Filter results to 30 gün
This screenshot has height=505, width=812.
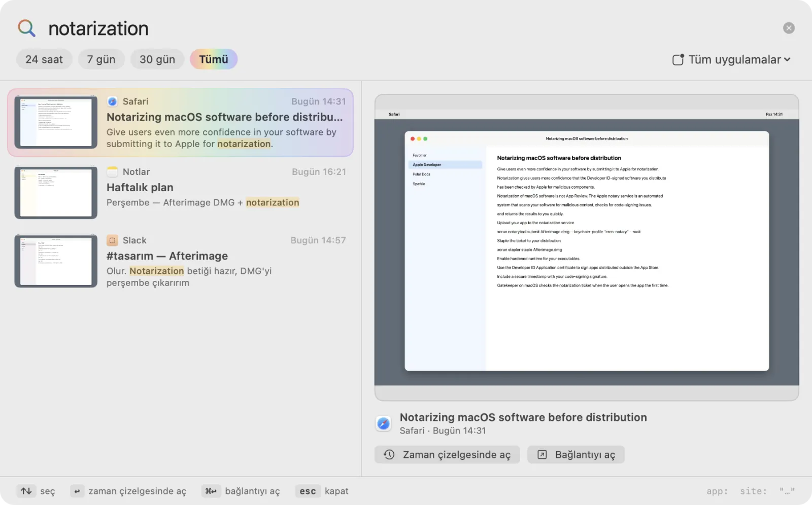157,59
